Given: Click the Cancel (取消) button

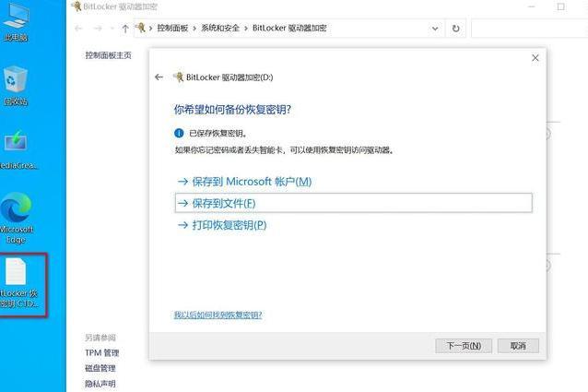Looking at the screenshot, I should coord(518,346).
